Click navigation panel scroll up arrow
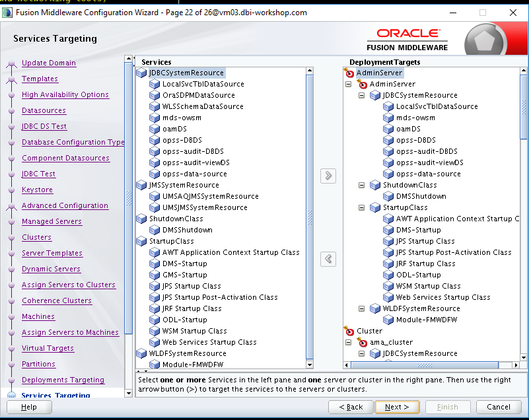 (128, 59)
